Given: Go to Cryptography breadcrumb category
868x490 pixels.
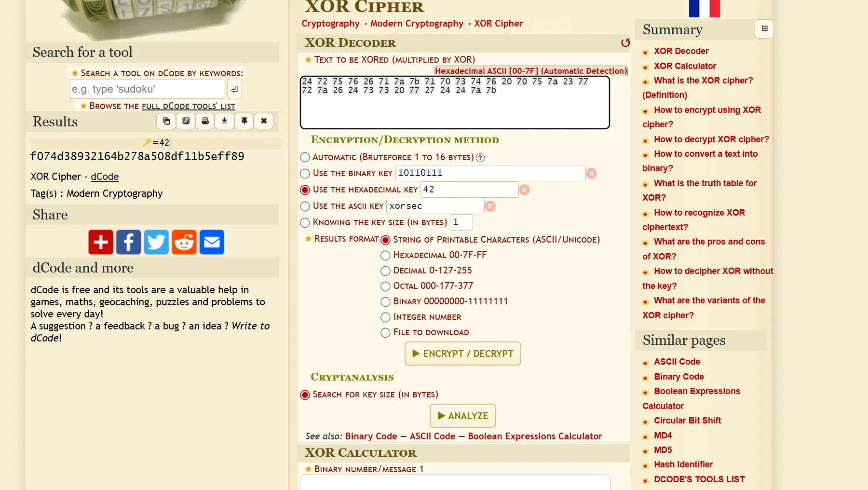Looking at the screenshot, I should (x=330, y=24).
